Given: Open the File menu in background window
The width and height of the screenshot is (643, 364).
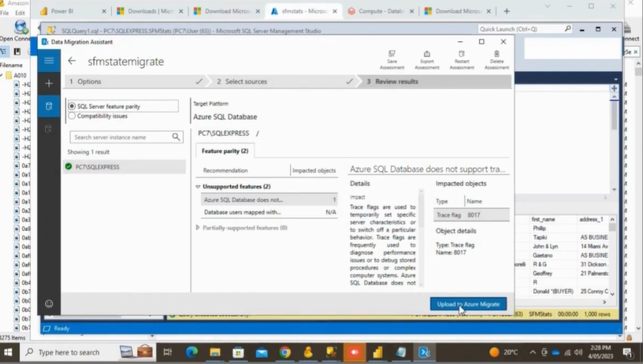Looking at the screenshot, I should tap(5, 13).
